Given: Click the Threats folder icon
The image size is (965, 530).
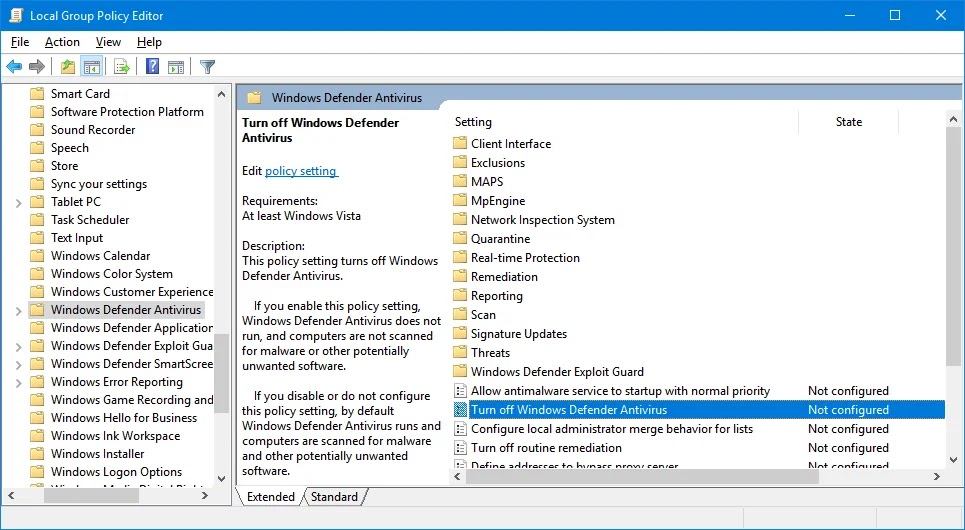Looking at the screenshot, I should [x=460, y=353].
